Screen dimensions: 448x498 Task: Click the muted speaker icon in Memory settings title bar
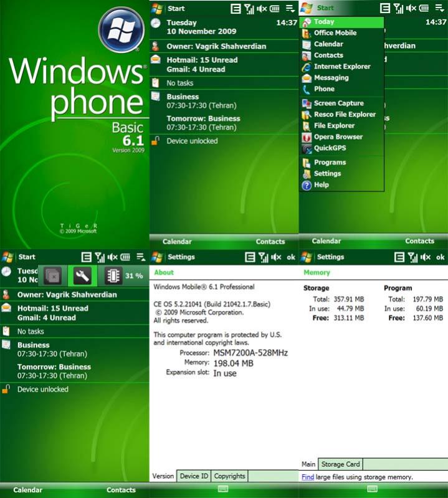coord(426,257)
